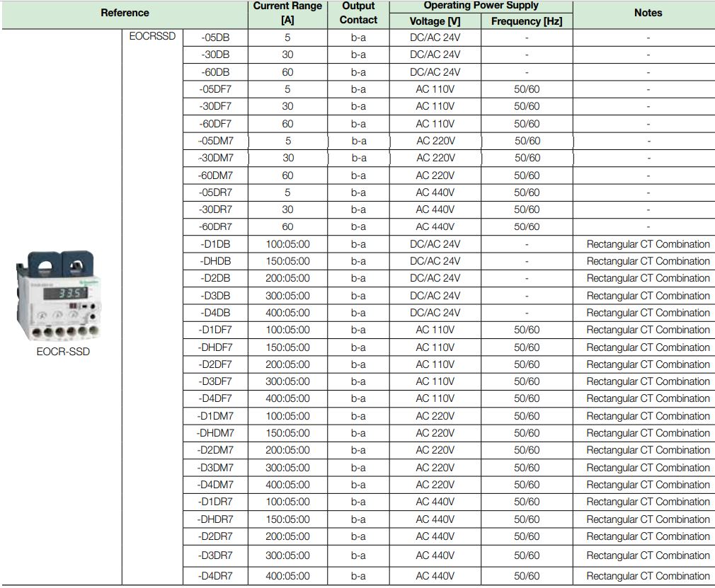The height and width of the screenshot is (588, 715).
Task: Select the Reference column header
Action: [x=125, y=13]
